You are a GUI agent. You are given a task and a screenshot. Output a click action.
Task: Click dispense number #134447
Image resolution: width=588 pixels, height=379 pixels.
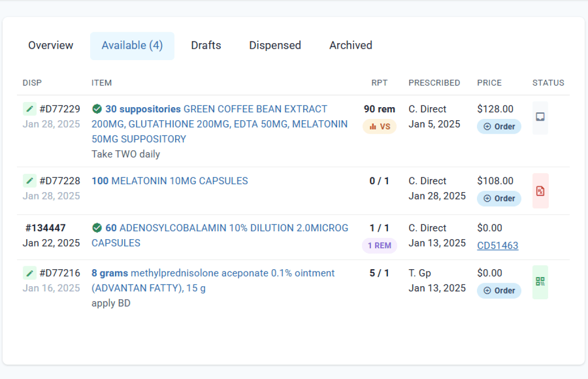coord(45,228)
